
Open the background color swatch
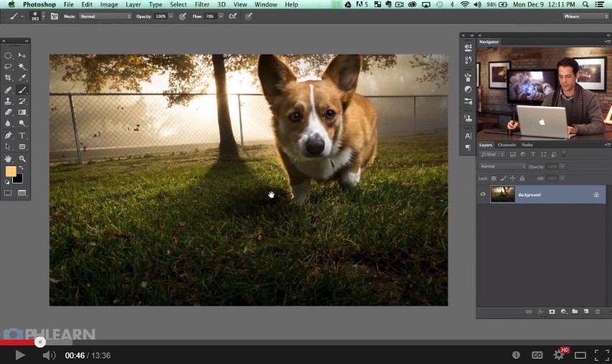click(19, 179)
